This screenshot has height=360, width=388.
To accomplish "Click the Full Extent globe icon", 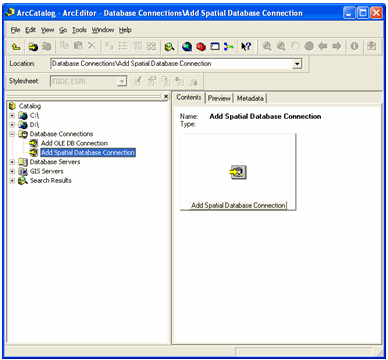I will pyautogui.click(x=309, y=46).
